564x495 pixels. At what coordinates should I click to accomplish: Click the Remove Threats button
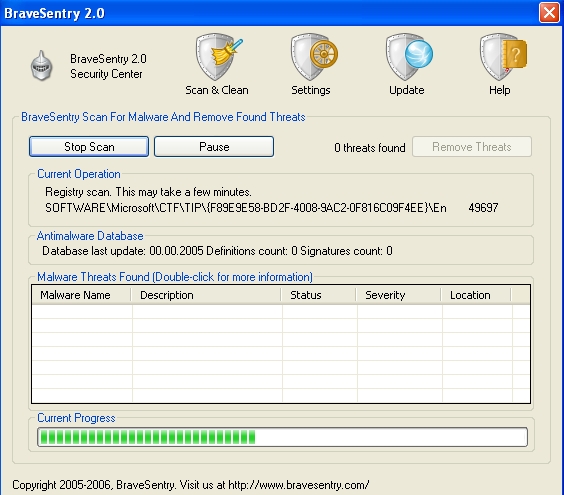[x=472, y=146]
